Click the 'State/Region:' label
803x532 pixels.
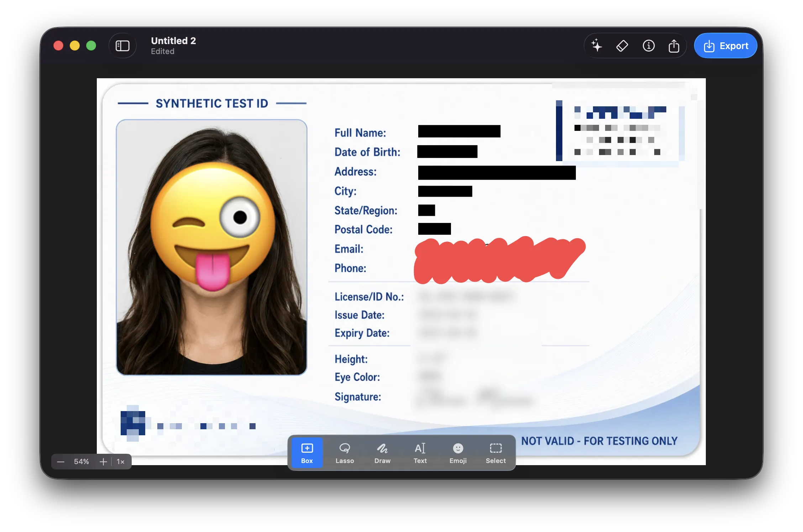coord(366,211)
